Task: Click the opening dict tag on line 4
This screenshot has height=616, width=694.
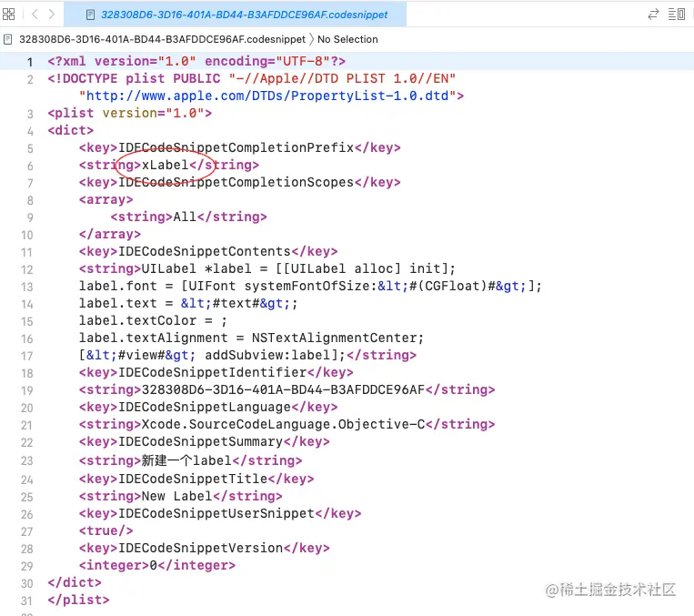Action: 70,130
